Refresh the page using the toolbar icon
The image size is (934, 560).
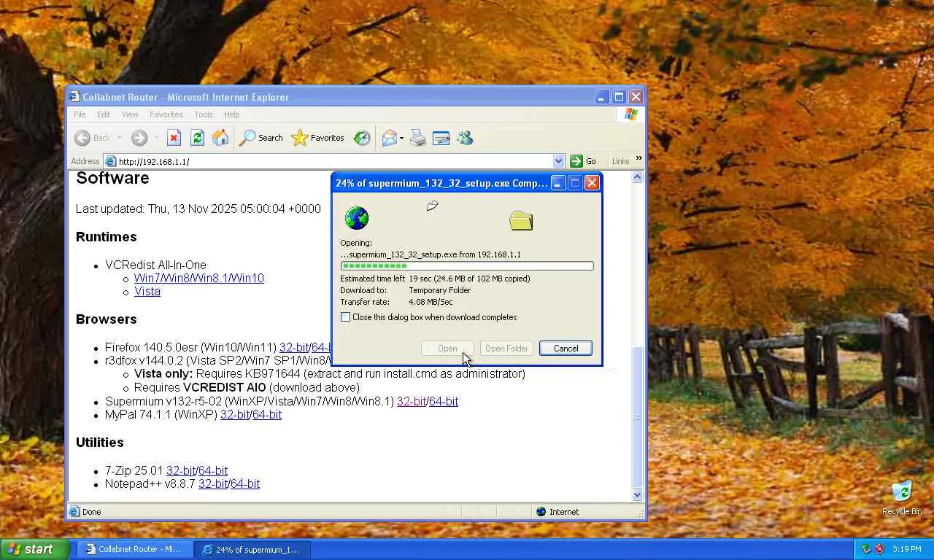(x=197, y=138)
